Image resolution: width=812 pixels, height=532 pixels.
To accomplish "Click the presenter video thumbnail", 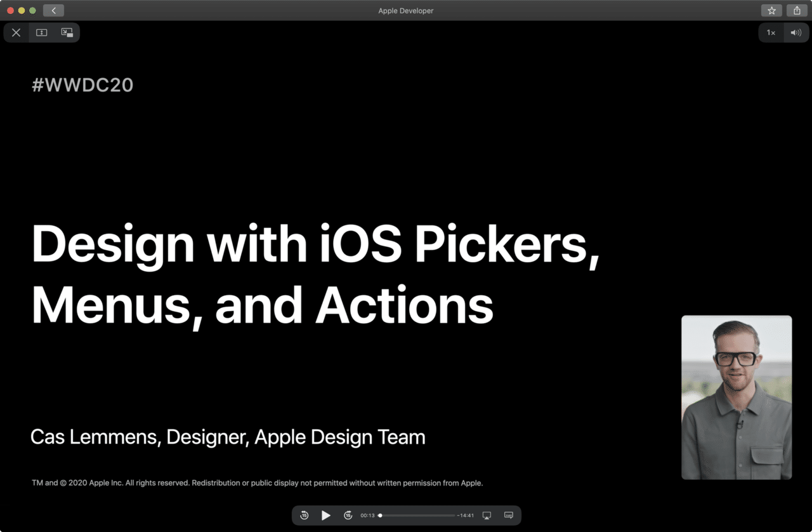I will pos(737,397).
